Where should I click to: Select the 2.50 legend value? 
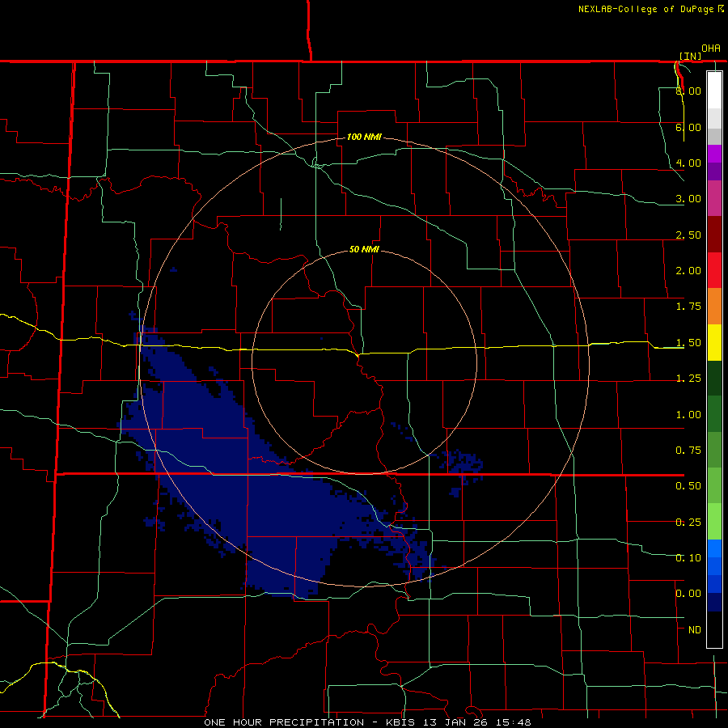(x=688, y=235)
